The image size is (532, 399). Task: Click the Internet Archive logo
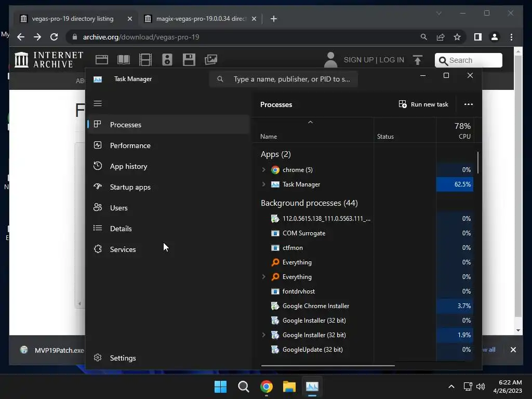coord(49,60)
